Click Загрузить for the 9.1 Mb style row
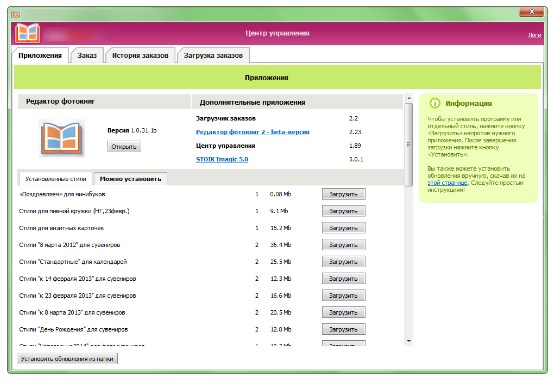Screen dimensions: 557x385 coord(344,211)
